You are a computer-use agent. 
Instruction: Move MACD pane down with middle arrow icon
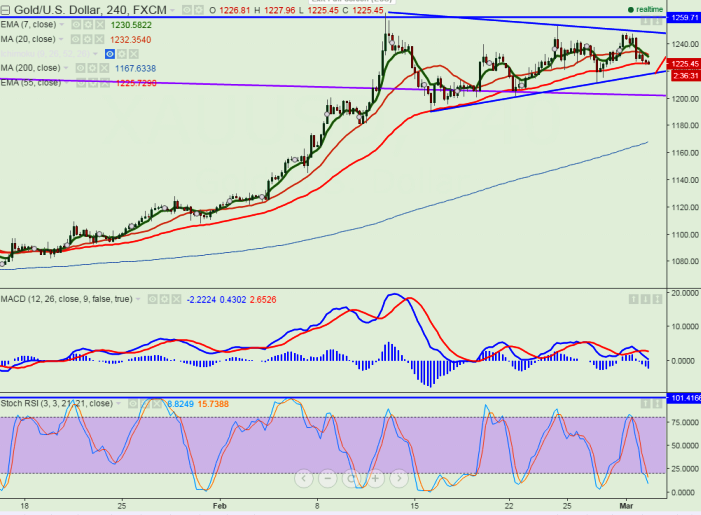[x=645, y=299]
